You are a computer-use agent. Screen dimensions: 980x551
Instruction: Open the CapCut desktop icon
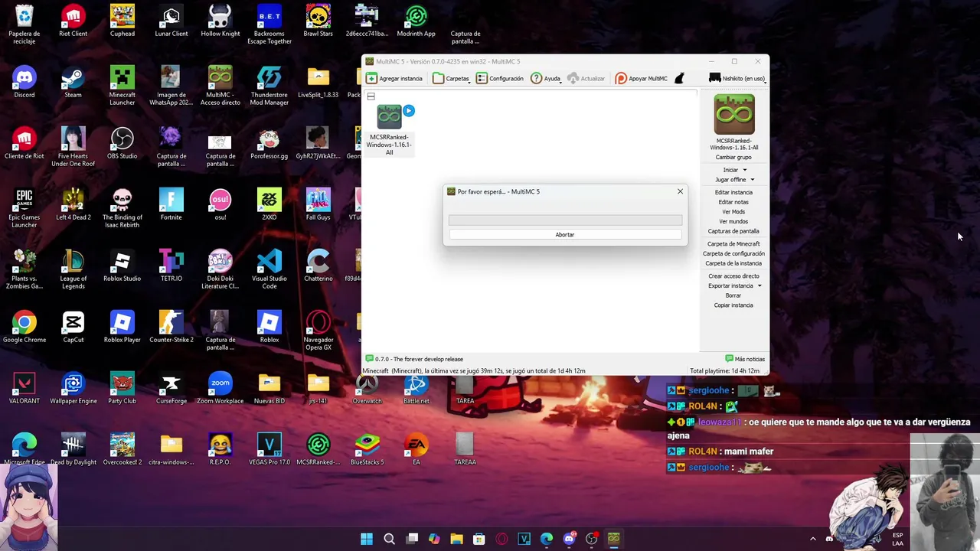click(x=73, y=328)
